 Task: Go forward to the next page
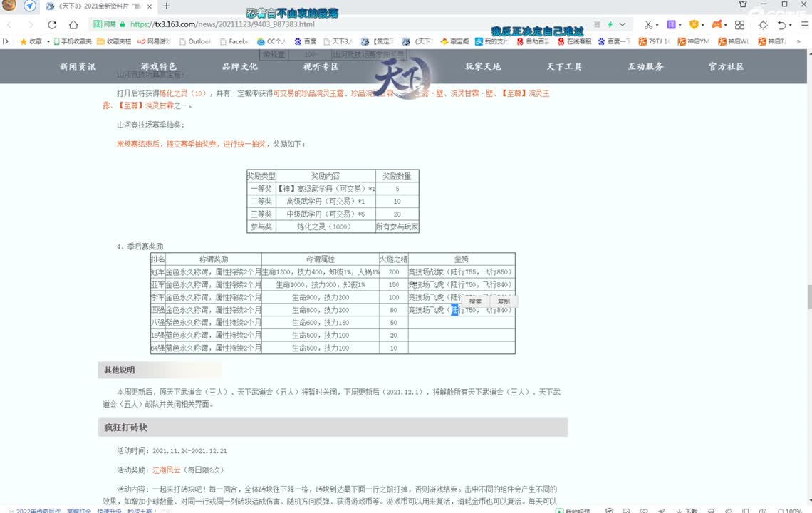point(31,24)
